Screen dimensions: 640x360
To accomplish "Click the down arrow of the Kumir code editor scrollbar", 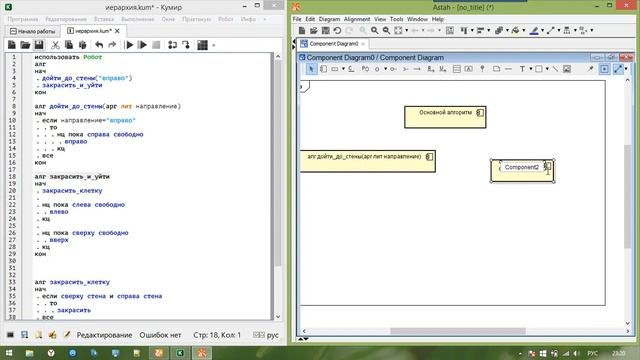I will coord(278,316).
